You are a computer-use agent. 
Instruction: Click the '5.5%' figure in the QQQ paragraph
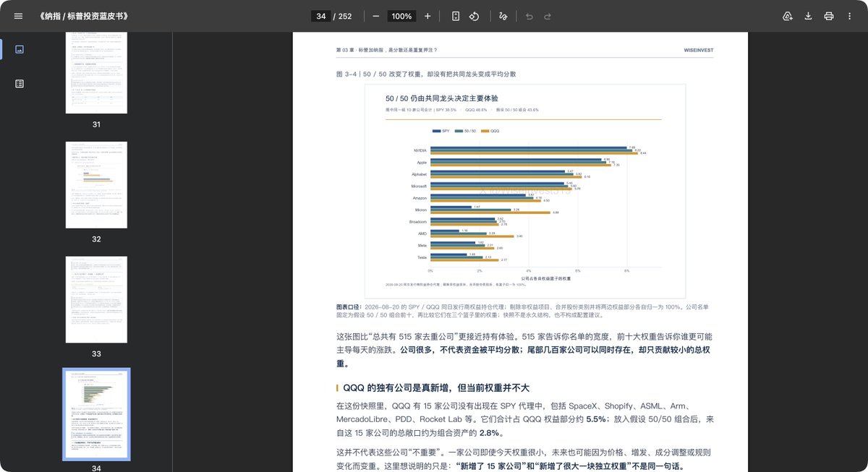click(x=596, y=419)
